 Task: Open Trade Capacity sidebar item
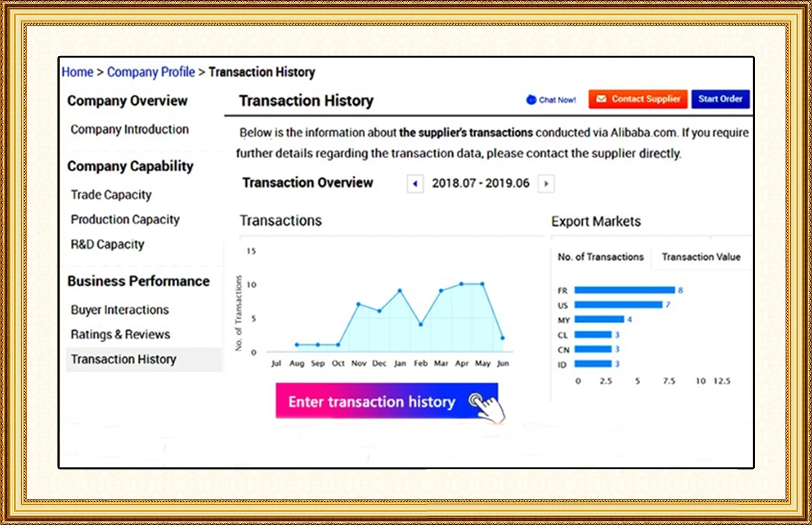111,195
